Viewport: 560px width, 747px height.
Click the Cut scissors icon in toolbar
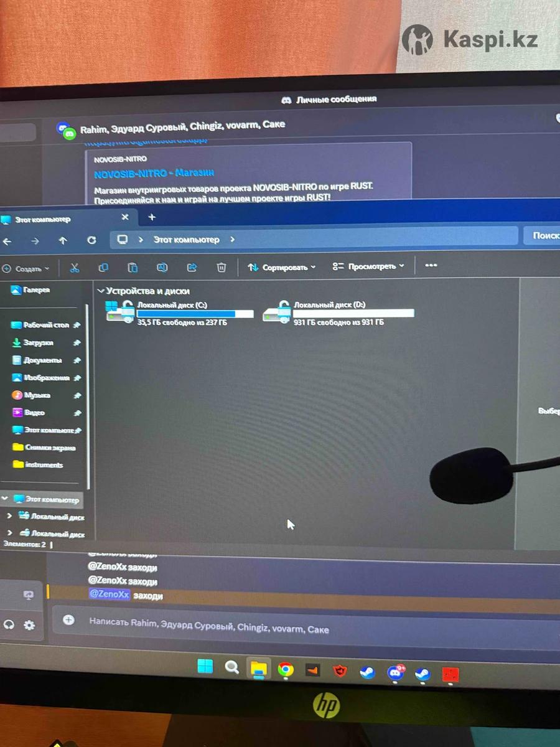point(75,268)
